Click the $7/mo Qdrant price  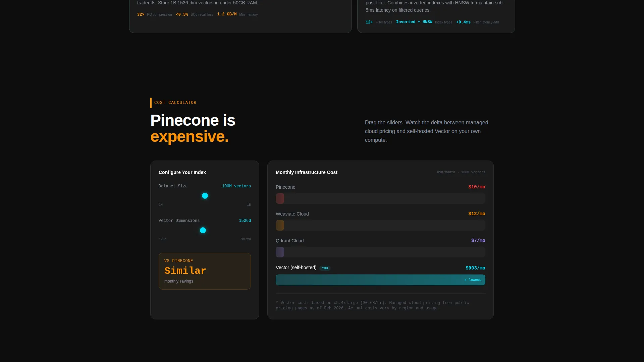point(478,241)
